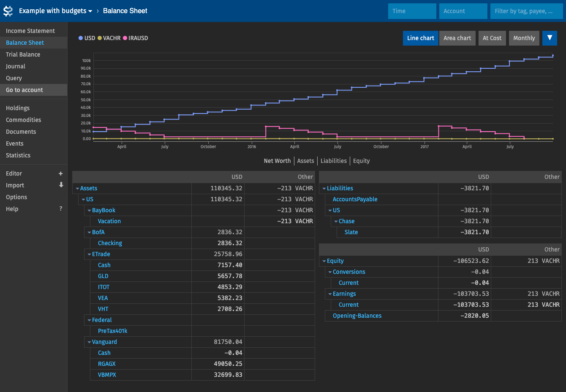Open the PreTax401k account link

tap(113, 331)
